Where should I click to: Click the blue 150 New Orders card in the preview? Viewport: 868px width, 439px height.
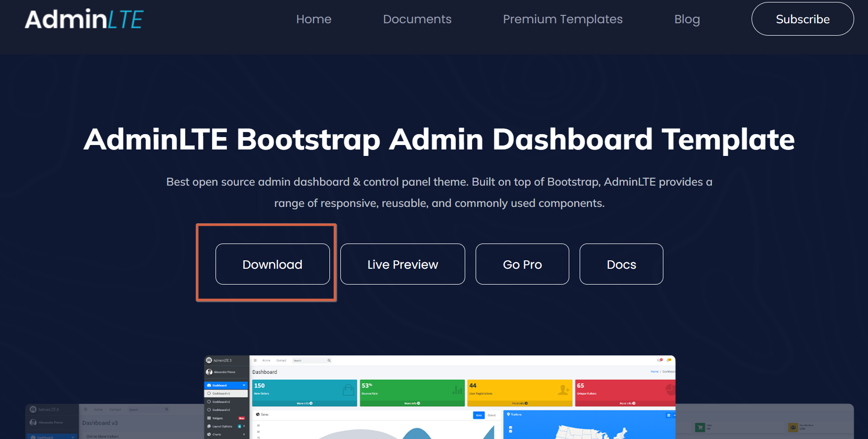coord(305,393)
